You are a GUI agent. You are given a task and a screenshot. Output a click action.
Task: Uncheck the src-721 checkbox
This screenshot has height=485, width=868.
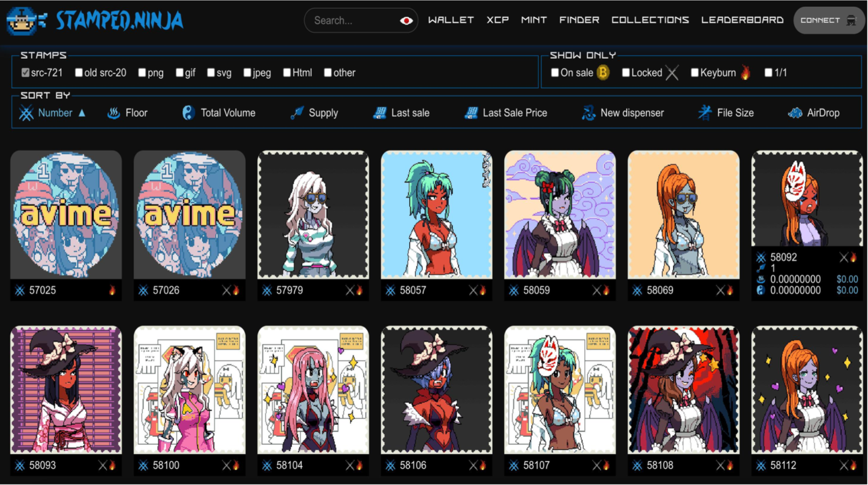[25, 73]
